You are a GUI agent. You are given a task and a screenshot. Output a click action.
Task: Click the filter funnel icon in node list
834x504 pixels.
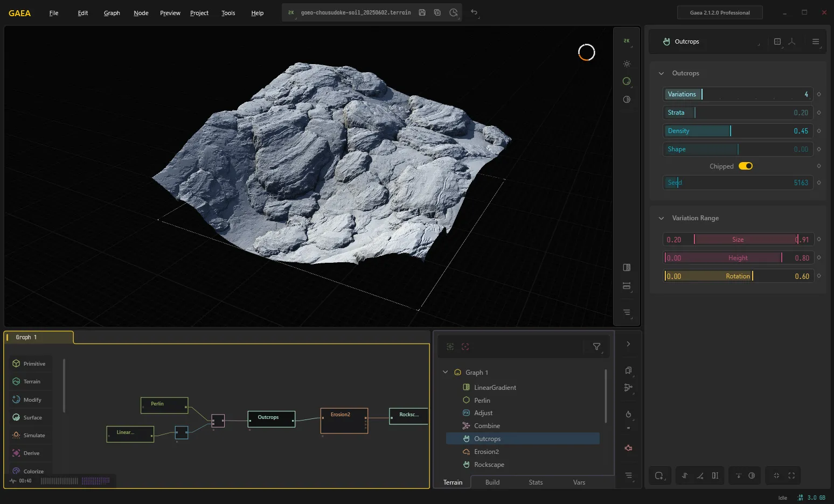tap(596, 347)
